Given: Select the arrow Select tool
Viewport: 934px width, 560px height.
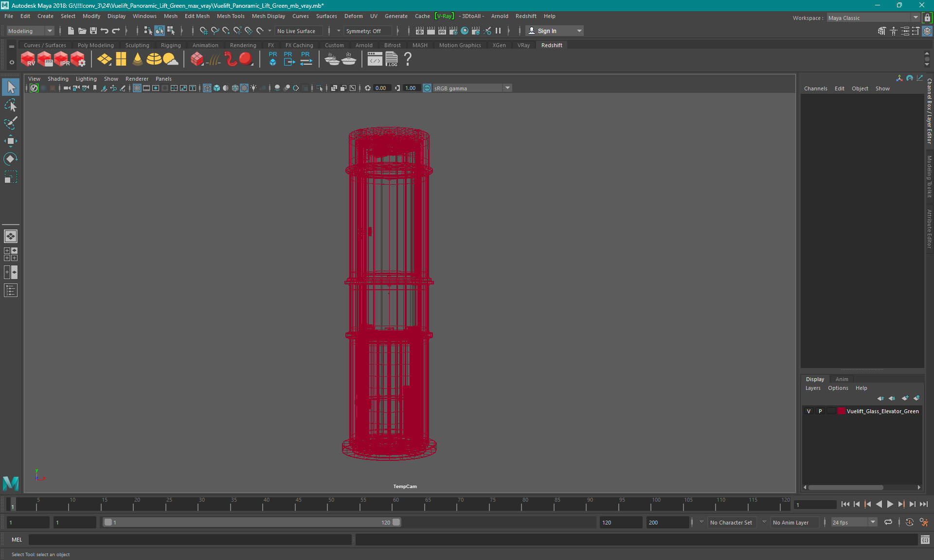Looking at the screenshot, I should tap(11, 87).
